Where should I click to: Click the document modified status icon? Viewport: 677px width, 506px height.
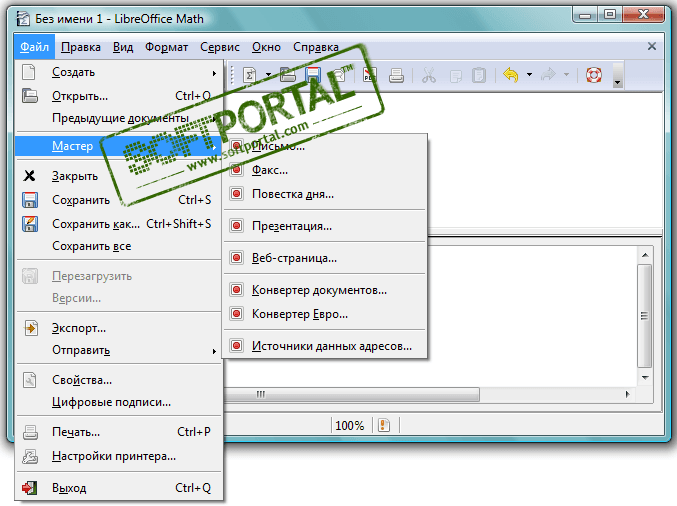tap(384, 425)
